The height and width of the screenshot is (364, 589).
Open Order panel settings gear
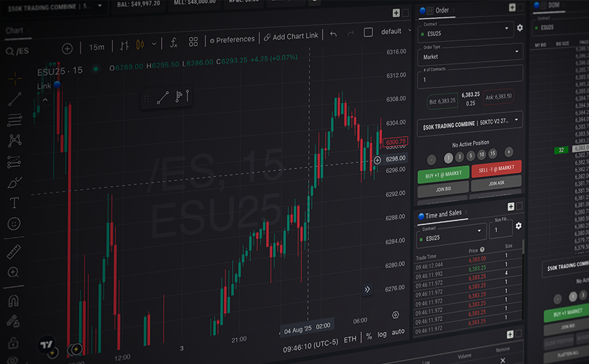[x=520, y=28]
